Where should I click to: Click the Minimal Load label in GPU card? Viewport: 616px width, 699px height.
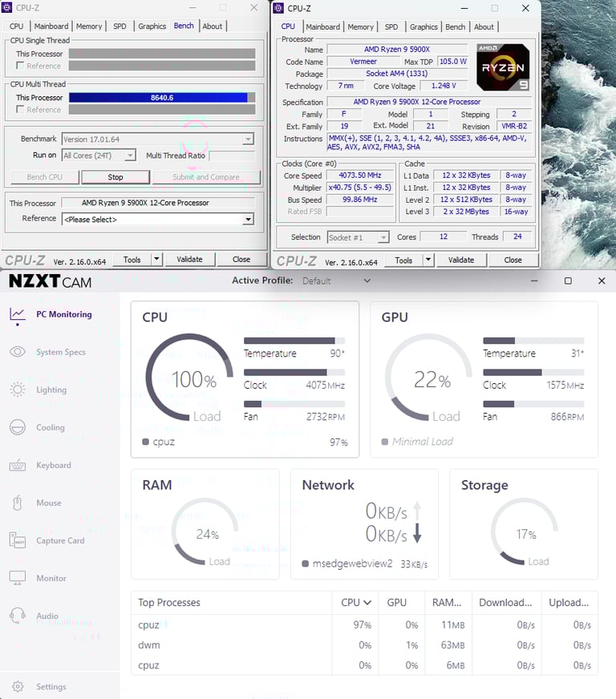click(x=423, y=442)
